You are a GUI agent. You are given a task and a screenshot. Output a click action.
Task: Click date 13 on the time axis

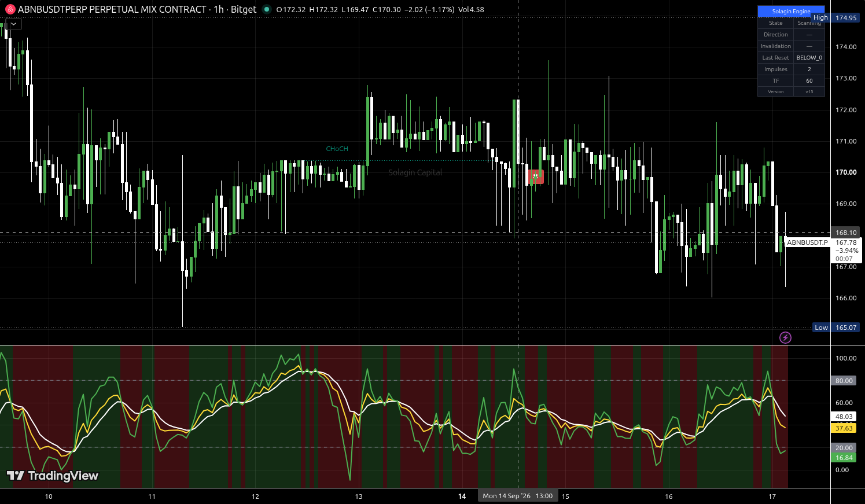(x=359, y=496)
